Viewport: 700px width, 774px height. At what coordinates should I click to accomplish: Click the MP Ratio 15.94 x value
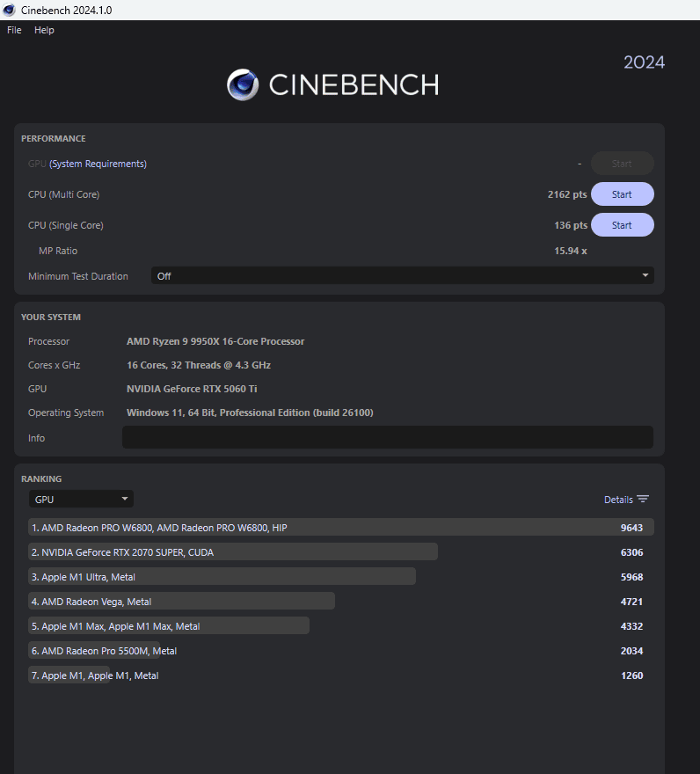coord(571,251)
